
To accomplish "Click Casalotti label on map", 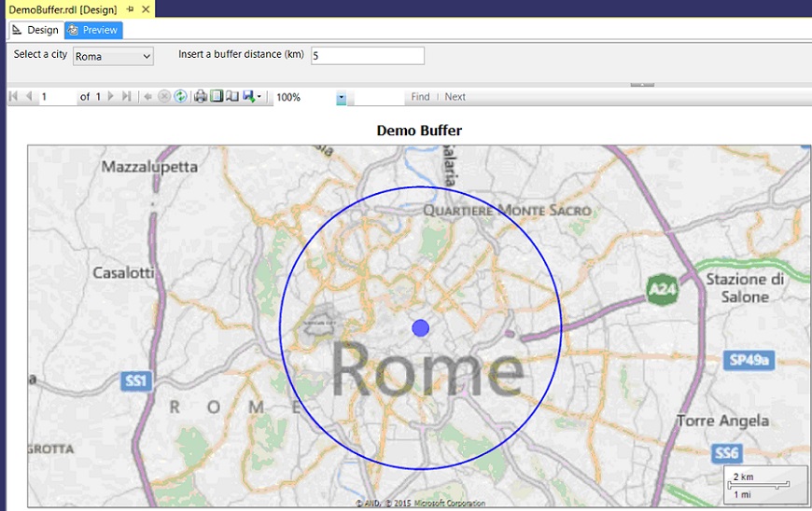I will 123,272.
